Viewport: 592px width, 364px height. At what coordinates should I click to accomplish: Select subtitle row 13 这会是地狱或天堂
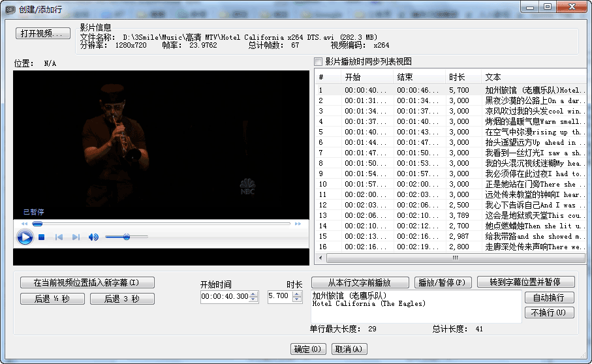(451, 215)
